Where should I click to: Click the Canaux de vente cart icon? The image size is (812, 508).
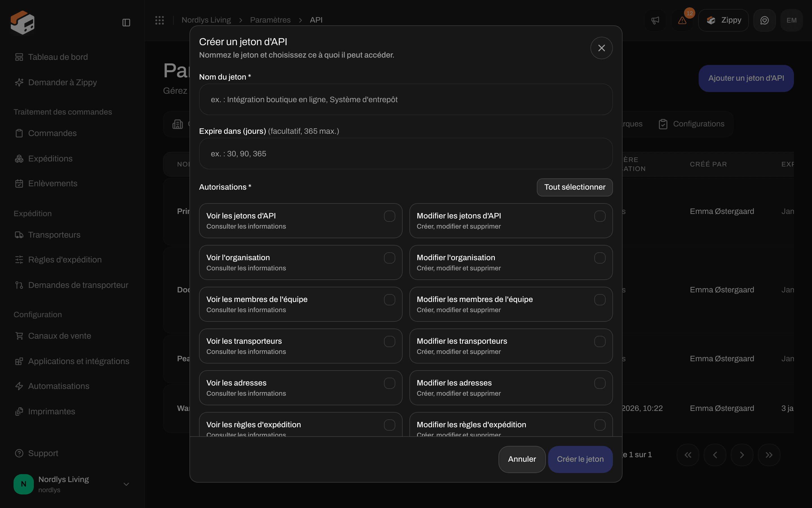19,336
